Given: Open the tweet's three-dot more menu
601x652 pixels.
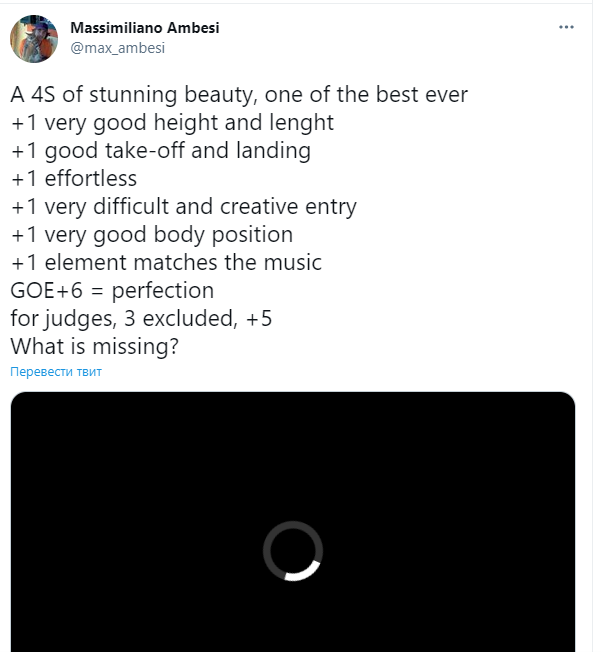Looking at the screenshot, I should tap(565, 28).
